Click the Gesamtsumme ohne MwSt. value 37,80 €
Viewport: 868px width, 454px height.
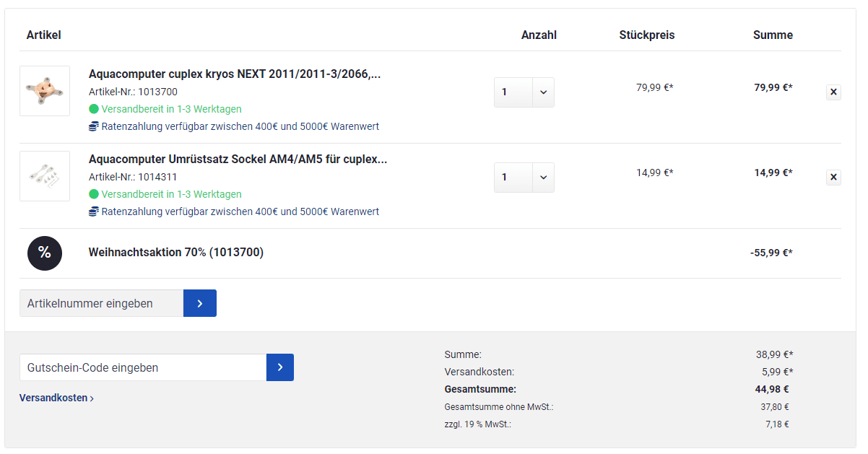point(775,407)
